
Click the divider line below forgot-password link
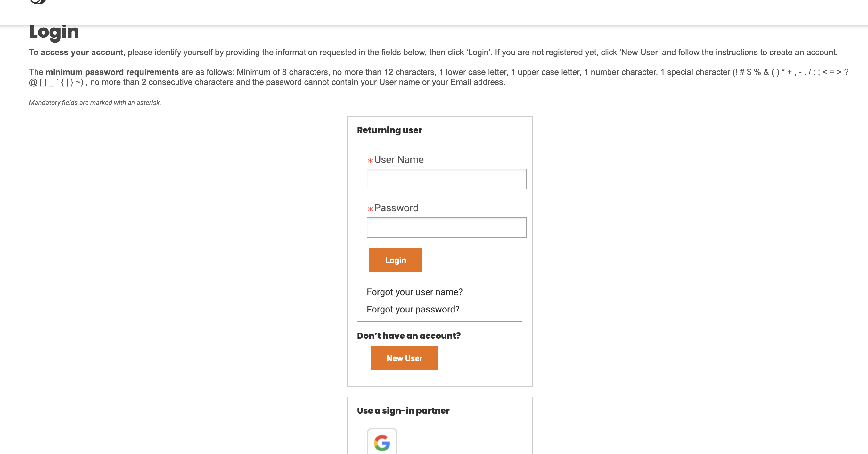tap(439, 322)
